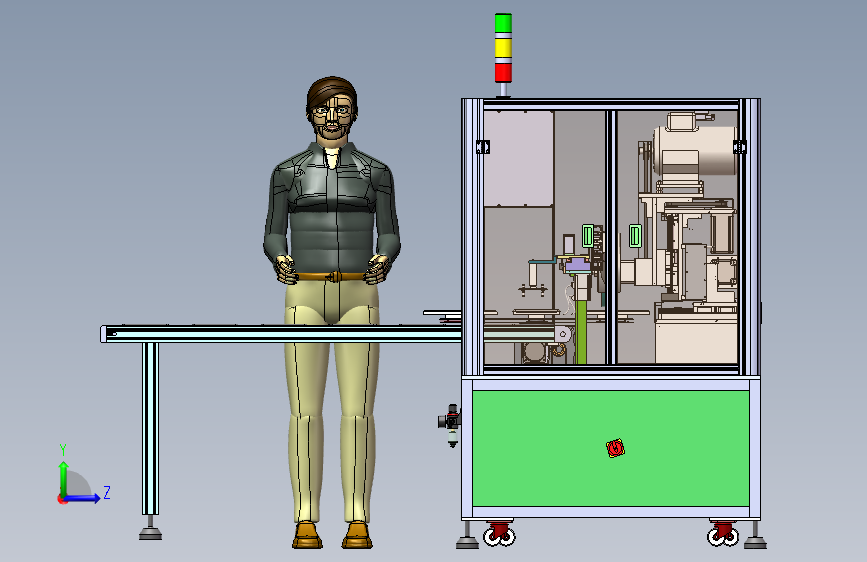
Task: Select the left door hinge on enclosure frame
Action: point(483,147)
